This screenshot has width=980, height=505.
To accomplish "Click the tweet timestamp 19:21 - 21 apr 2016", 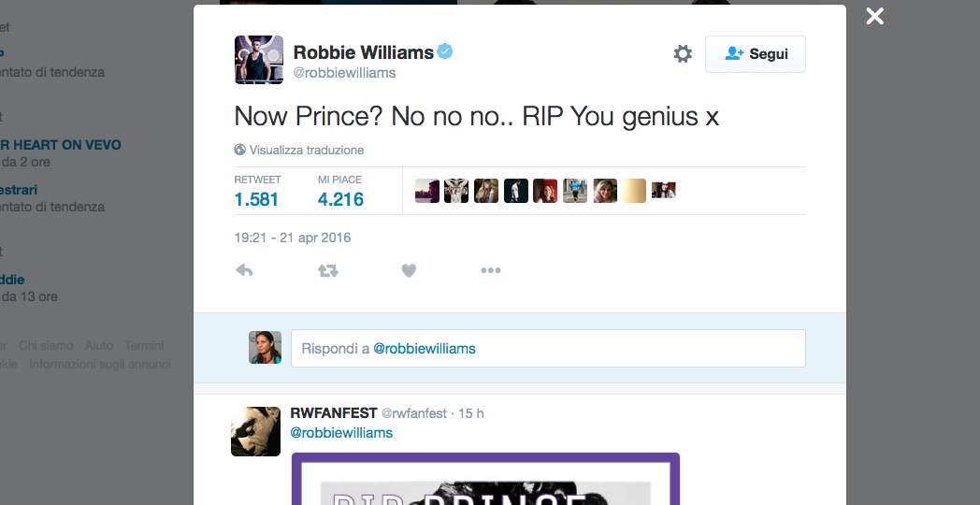I will 293,238.
